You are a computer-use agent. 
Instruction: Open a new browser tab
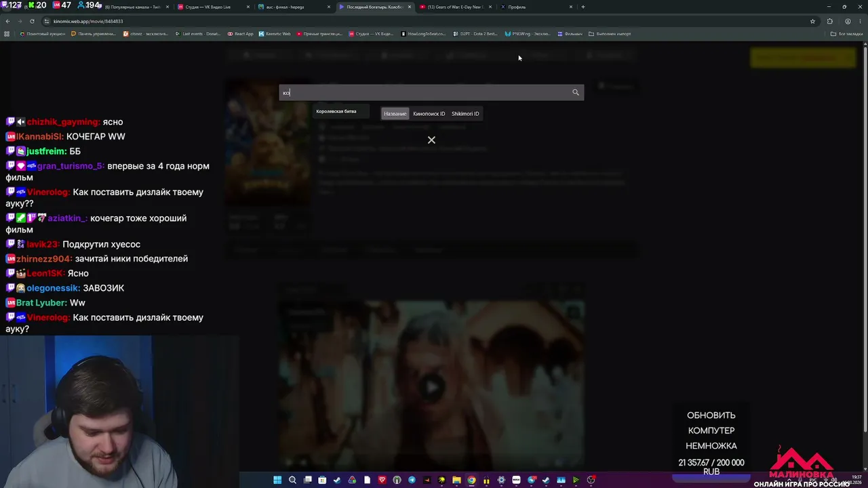click(x=583, y=7)
